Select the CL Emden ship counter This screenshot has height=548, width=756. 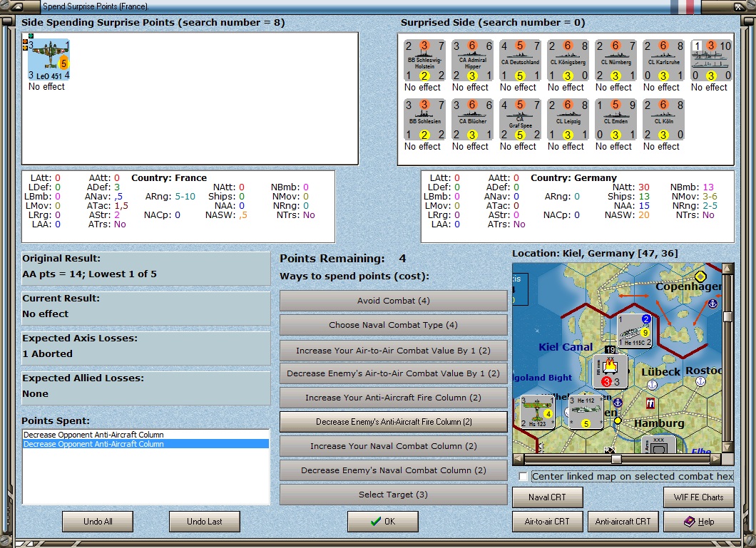pyautogui.click(x=615, y=120)
